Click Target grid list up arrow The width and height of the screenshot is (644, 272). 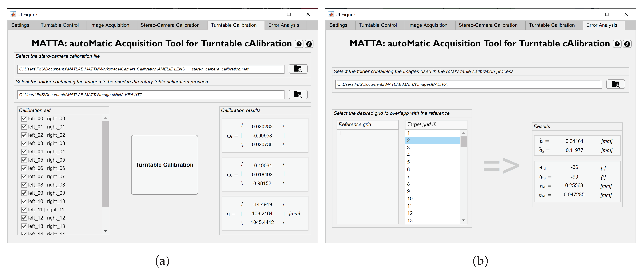click(463, 133)
